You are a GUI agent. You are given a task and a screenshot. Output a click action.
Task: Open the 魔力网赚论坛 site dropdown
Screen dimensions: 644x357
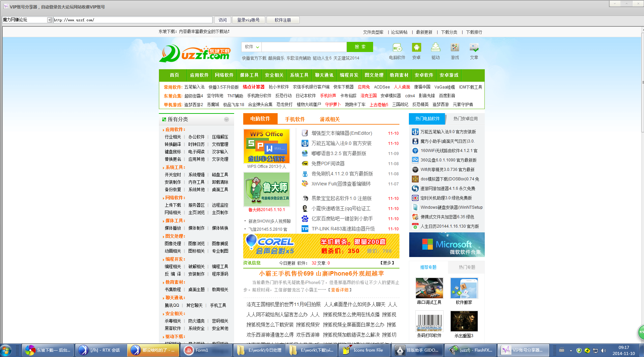pyautogui.click(x=50, y=20)
